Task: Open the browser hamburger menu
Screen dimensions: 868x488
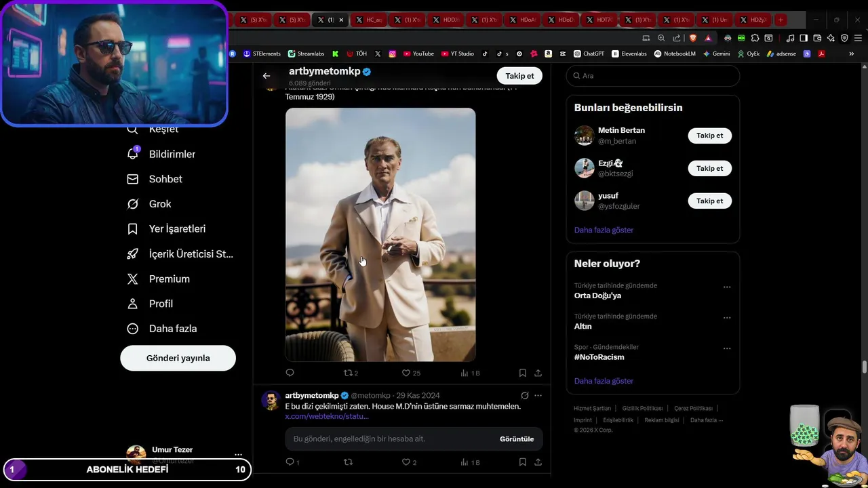Action: tap(858, 38)
